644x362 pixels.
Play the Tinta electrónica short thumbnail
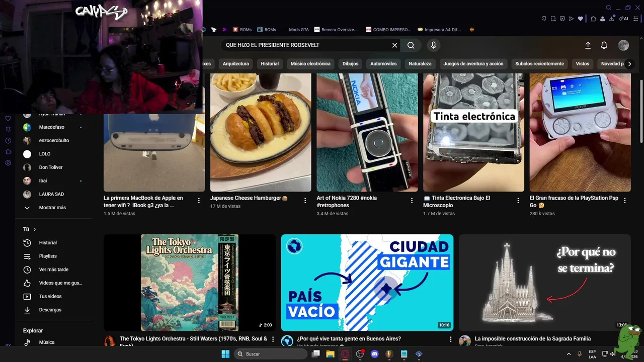pyautogui.click(x=473, y=133)
